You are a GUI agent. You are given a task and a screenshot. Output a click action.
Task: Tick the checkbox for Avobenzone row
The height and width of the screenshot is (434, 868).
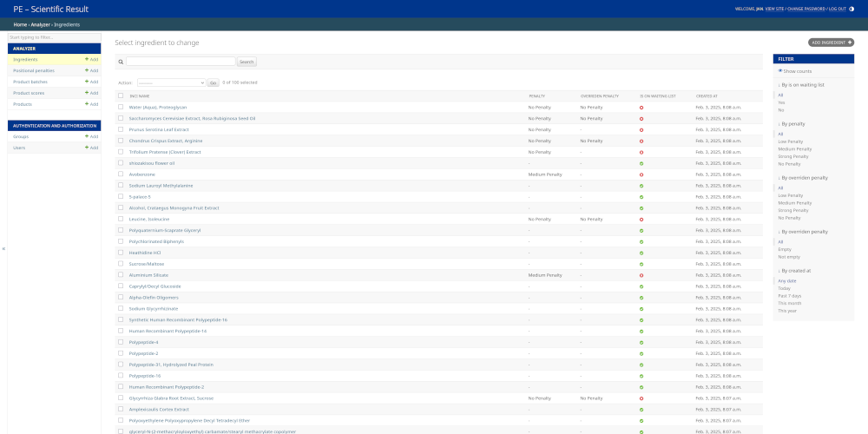pyautogui.click(x=121, y=174)
